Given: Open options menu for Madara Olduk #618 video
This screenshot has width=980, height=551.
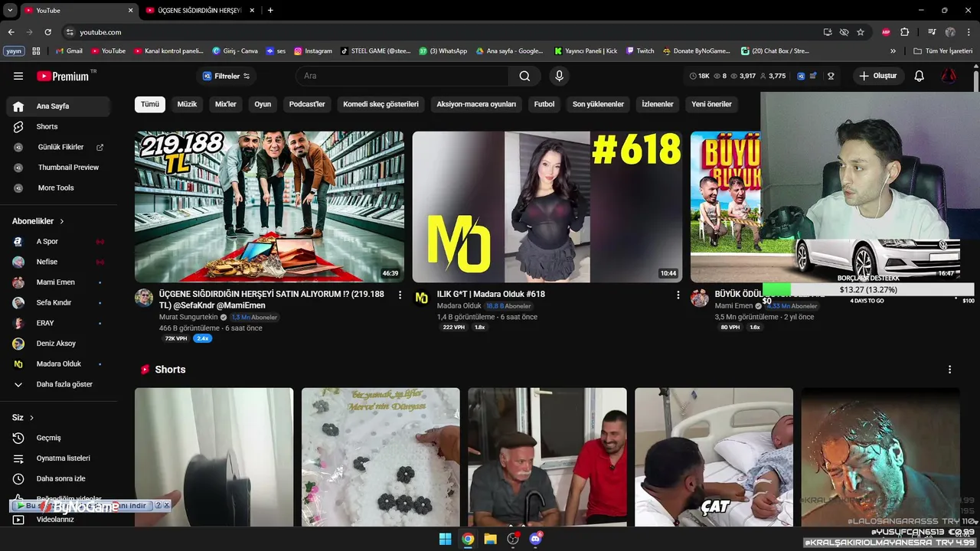Looking at the screenshot, I should (x=678, y=295).
